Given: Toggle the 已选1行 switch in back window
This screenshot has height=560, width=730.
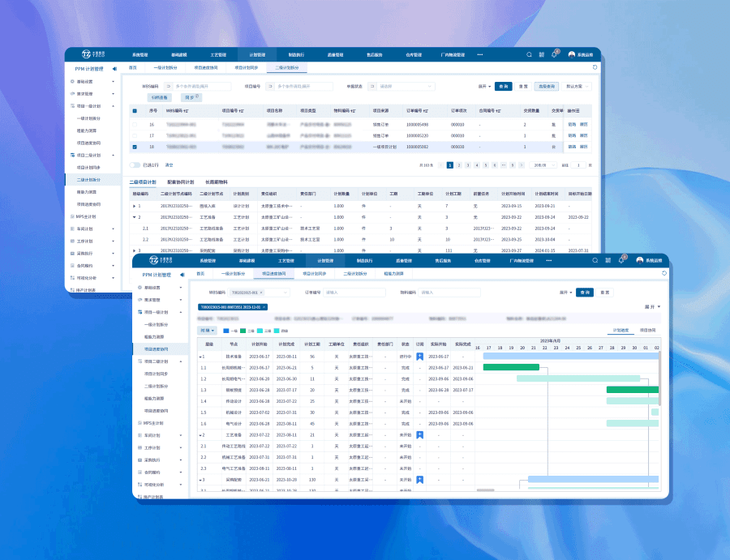Looking at the screenshot, I should [135, 165].
